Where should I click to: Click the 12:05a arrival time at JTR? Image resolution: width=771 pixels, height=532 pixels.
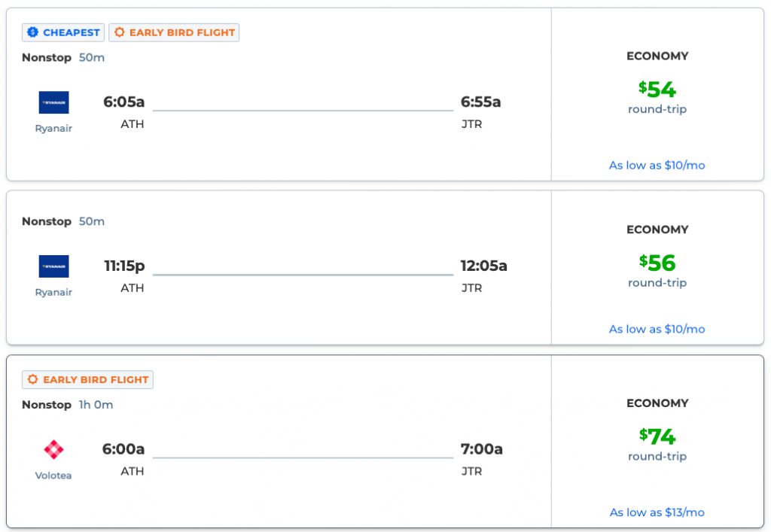[483, 266]
